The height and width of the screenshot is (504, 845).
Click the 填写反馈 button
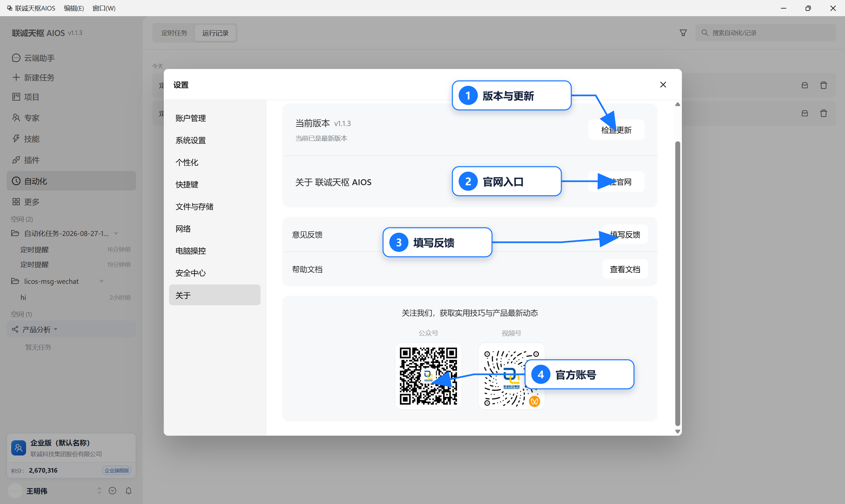[x=625, y=234]
